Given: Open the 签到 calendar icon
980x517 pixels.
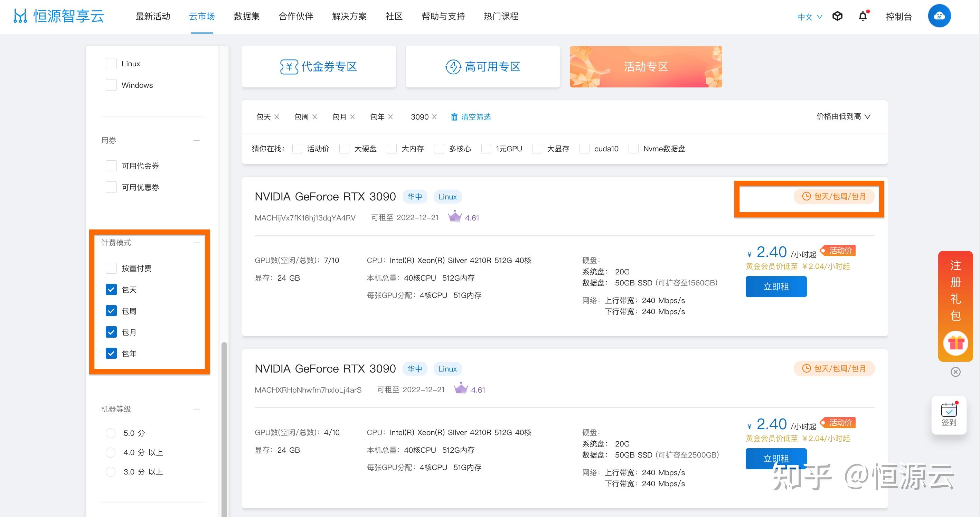Looking at the screenshot, I should coord(949,410).
